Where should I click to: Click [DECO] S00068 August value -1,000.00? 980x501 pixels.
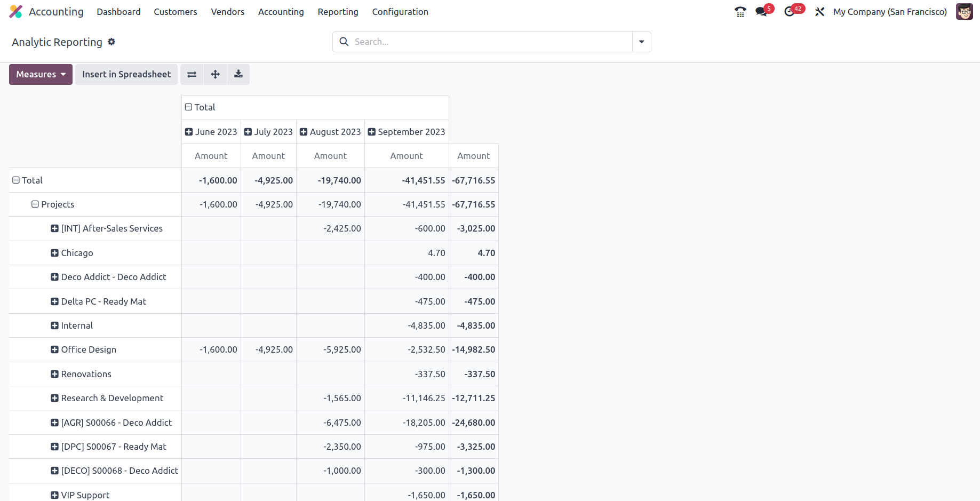(x=330, y=471)
